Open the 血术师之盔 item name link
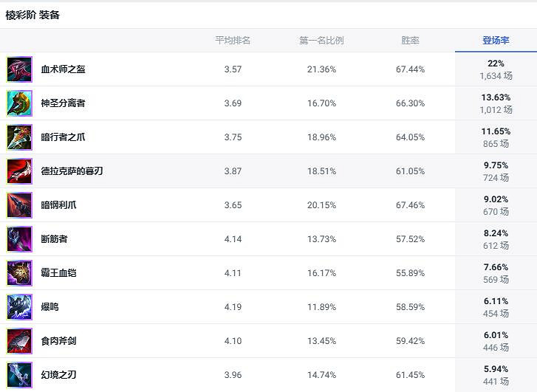The image size is (537, 392). (x=64, y=69)
